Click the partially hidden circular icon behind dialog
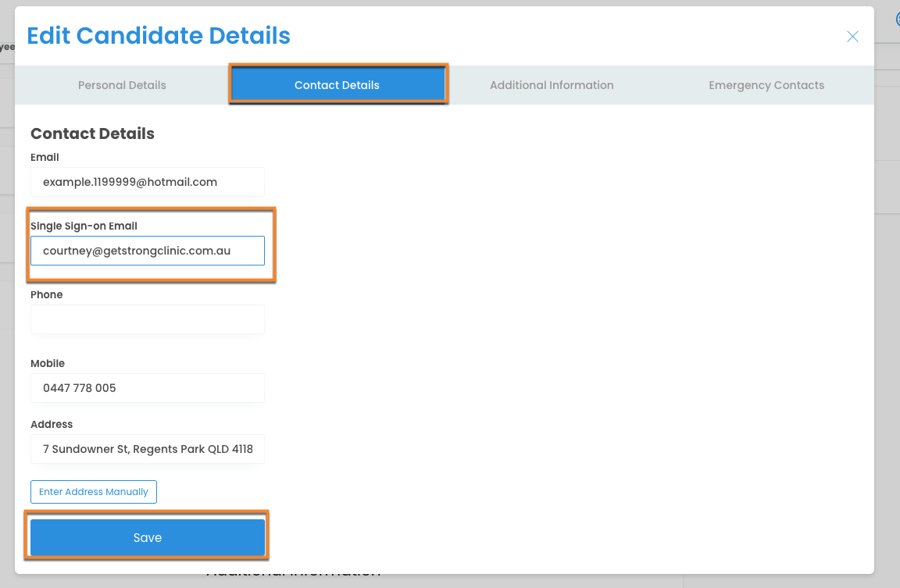The width and height of the screenshot is (900, 588). click(897, 20)
